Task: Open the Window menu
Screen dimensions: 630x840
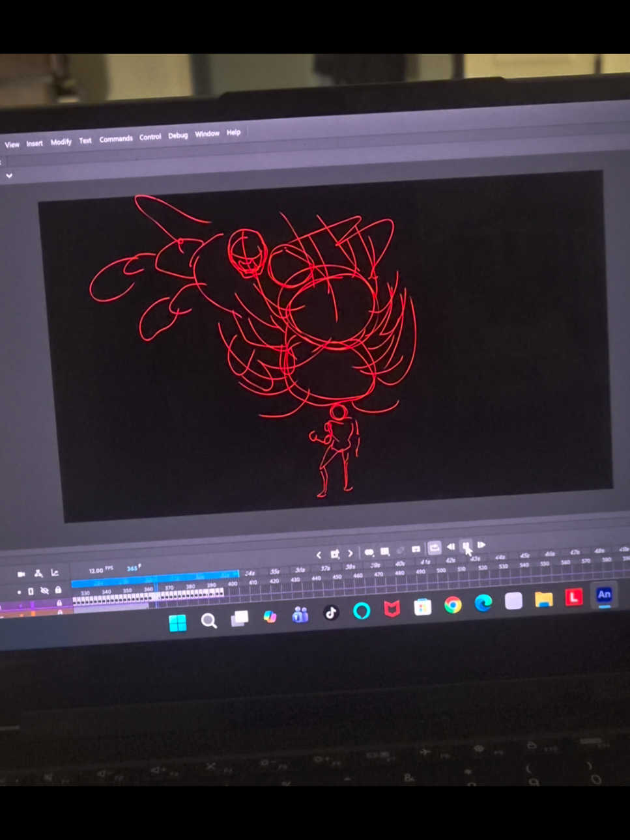Action: [x=207, y=134]
